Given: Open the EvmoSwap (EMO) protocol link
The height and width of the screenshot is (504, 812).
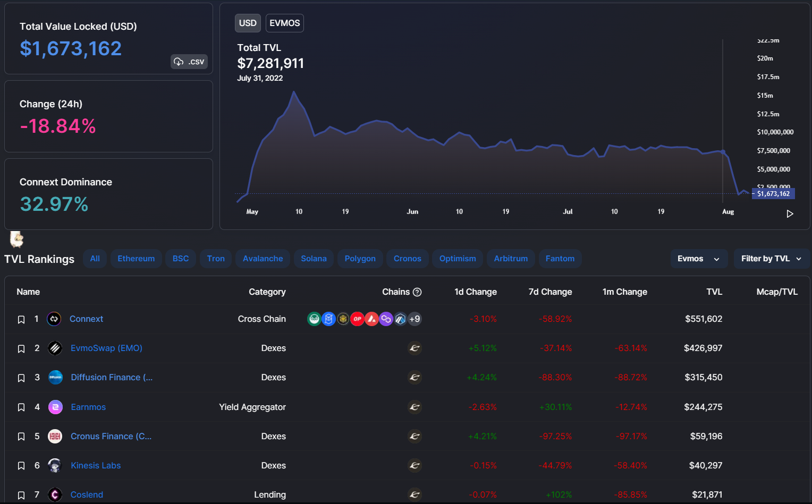Looking at the screenshot, I should coord(106,348).
